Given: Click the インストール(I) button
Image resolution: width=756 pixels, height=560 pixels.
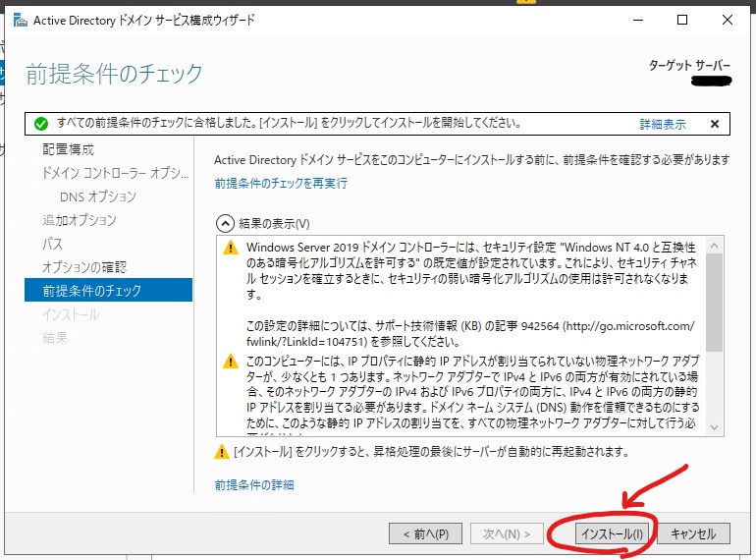Looking at the screenshot, I should 612,533.
